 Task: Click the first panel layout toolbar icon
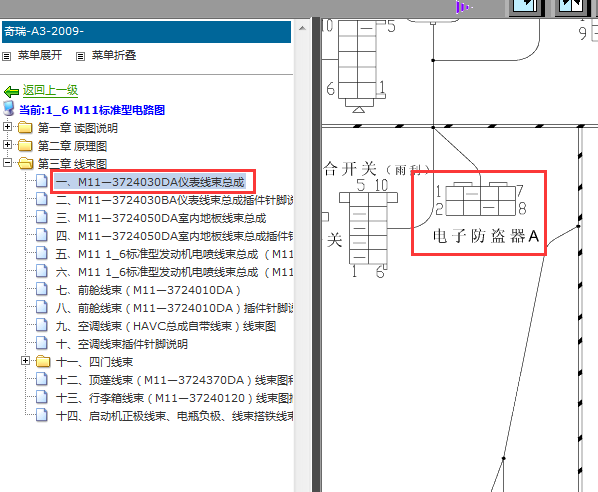[x=527, y=8]
